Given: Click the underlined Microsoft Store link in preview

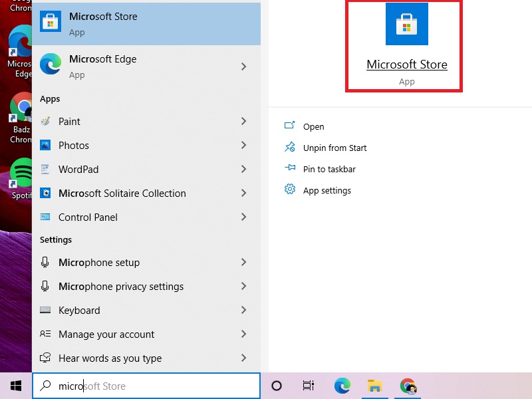Looking at the screenshot, I should point(407,65).
